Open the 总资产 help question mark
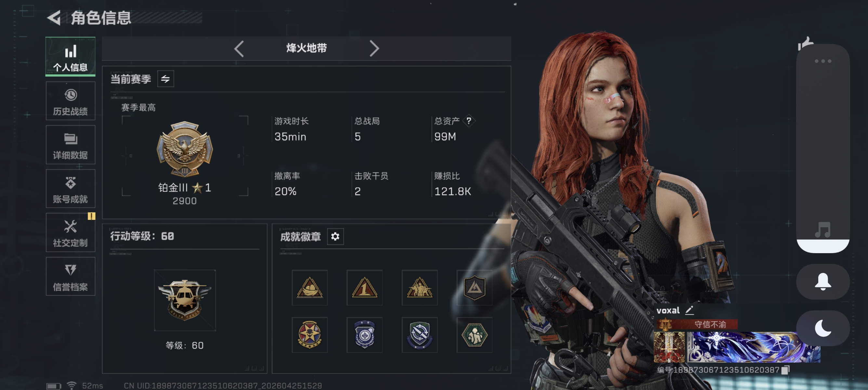Screen dimensions: 868x390 tap(469, 121)
